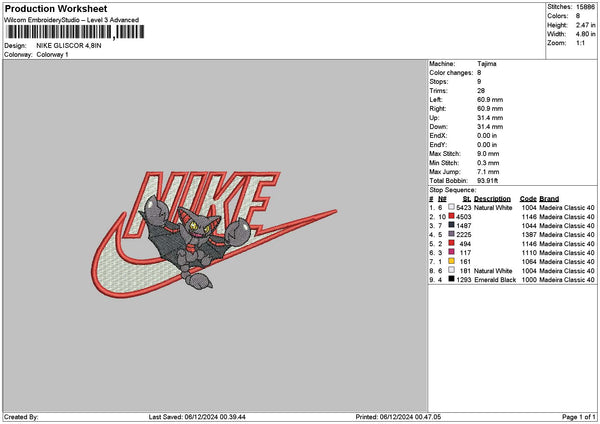Click the 'Production Worksheet' title
The height and width of the screenshot is (424, 600).
[56, 8]
